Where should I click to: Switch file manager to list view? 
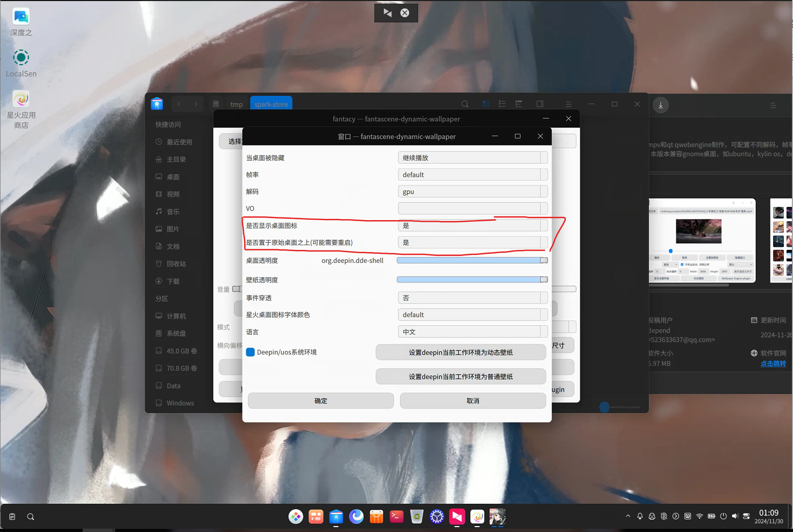click(x=502, y=104)
